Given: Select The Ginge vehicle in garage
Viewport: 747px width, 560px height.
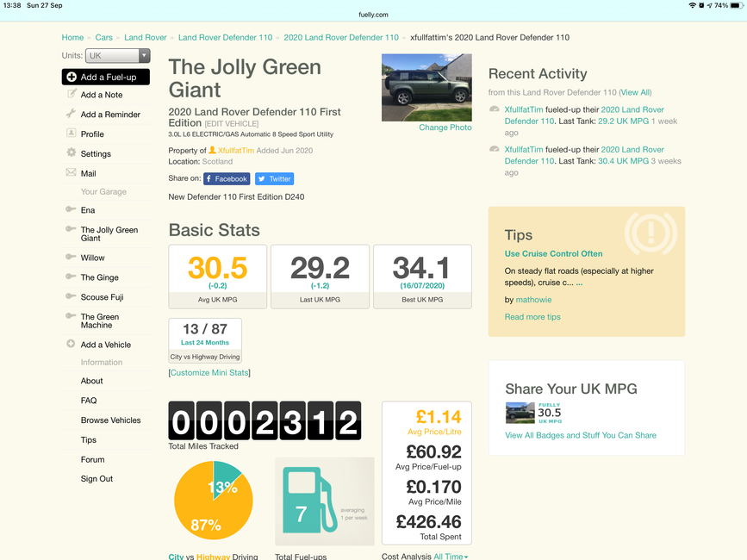Looking at the screenshot, I should point(100,277).
